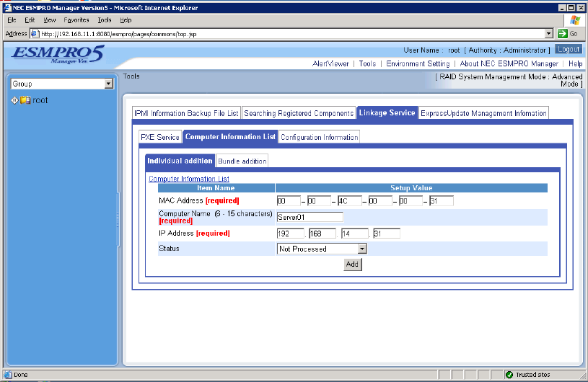Click the Done status page icon
The width and height of the screenshot is (588, 382).
(x=8, y=375)
